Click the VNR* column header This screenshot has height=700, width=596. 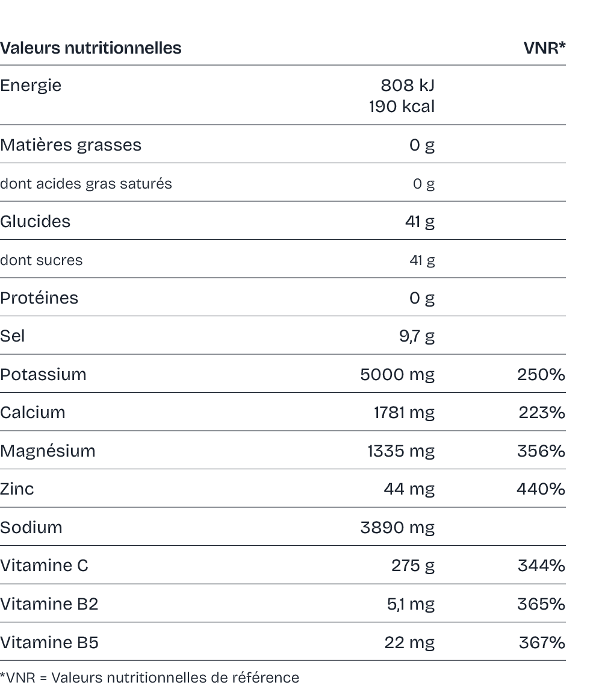coord(544,48)
